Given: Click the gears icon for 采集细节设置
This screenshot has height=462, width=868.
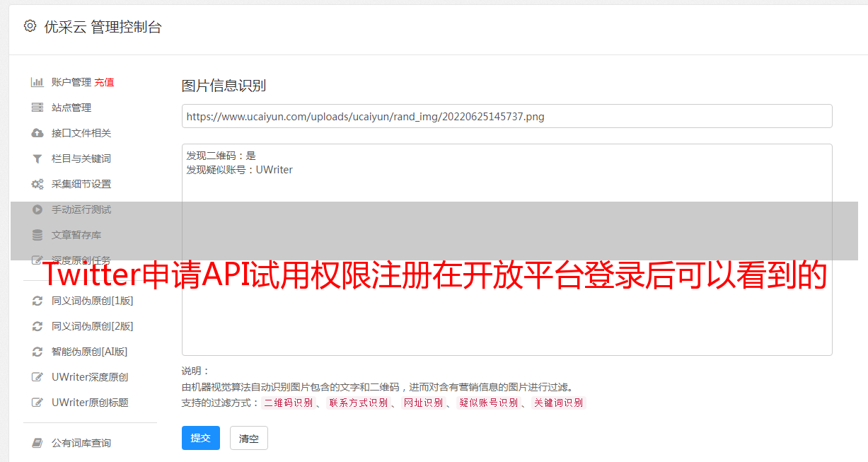Looking at the screenshot, I should click(37, 184).
